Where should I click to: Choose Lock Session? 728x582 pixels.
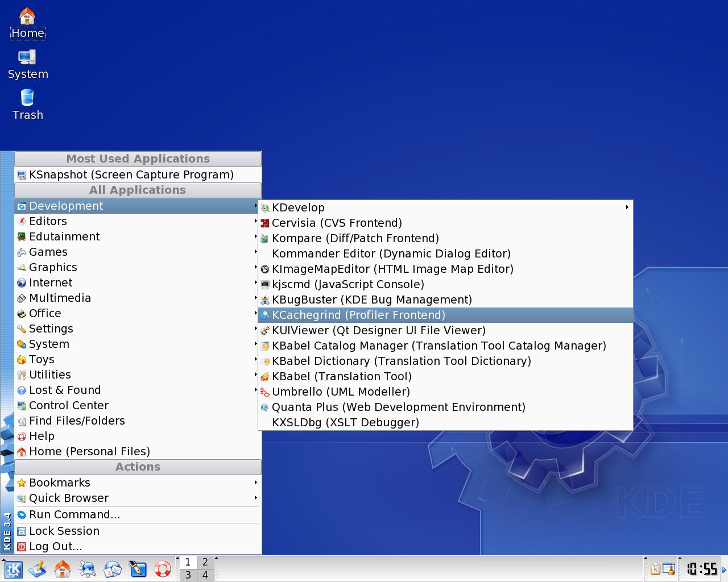(138, 531)
